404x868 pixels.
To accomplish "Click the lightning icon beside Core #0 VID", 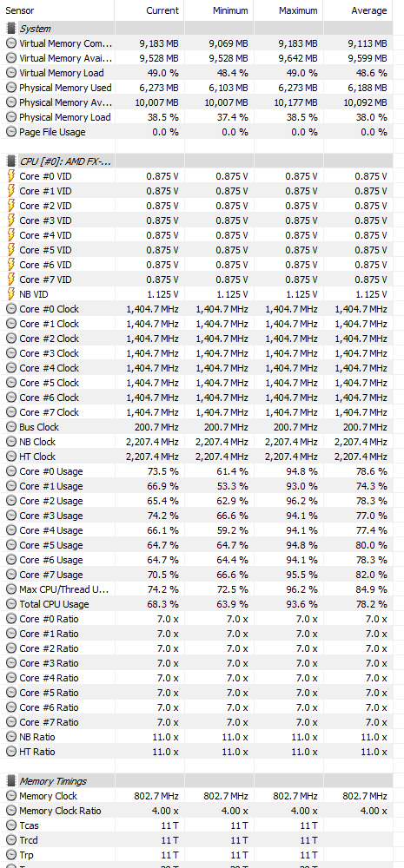I will tap(11, 176).
